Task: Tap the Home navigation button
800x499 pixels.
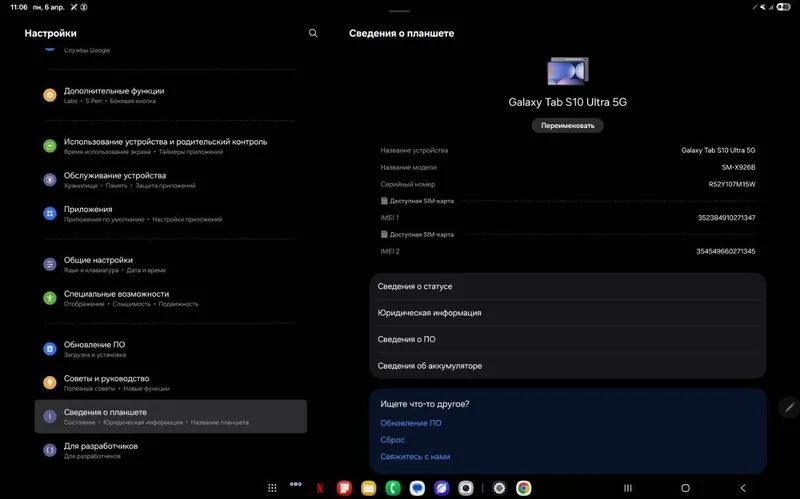Action: [x=685, y=488]
